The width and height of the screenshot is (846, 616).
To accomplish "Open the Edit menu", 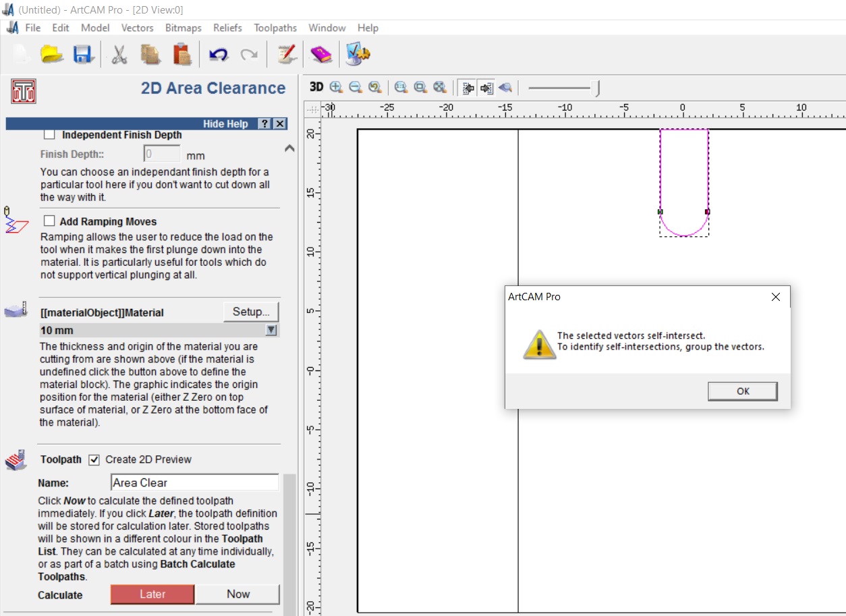I will point(61,28).
